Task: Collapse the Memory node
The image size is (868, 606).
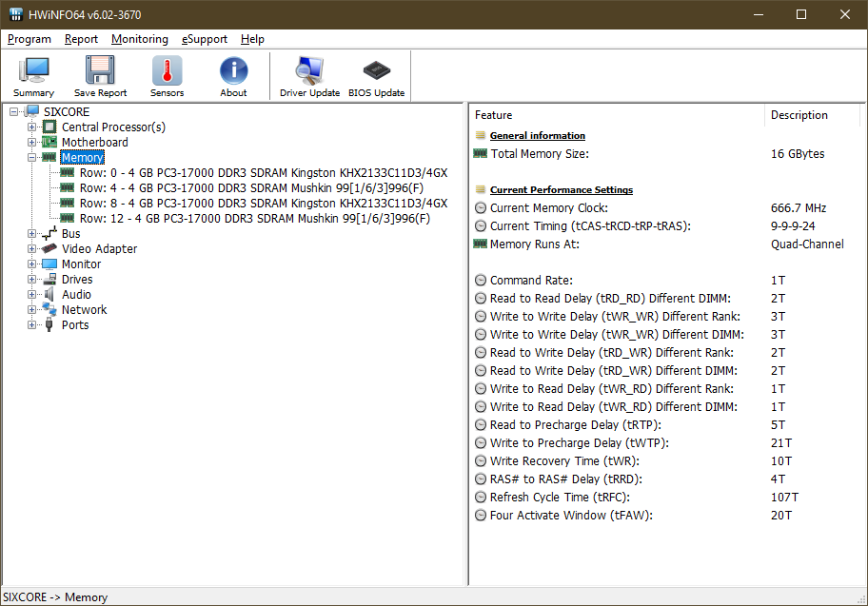Action: [31, 157]
